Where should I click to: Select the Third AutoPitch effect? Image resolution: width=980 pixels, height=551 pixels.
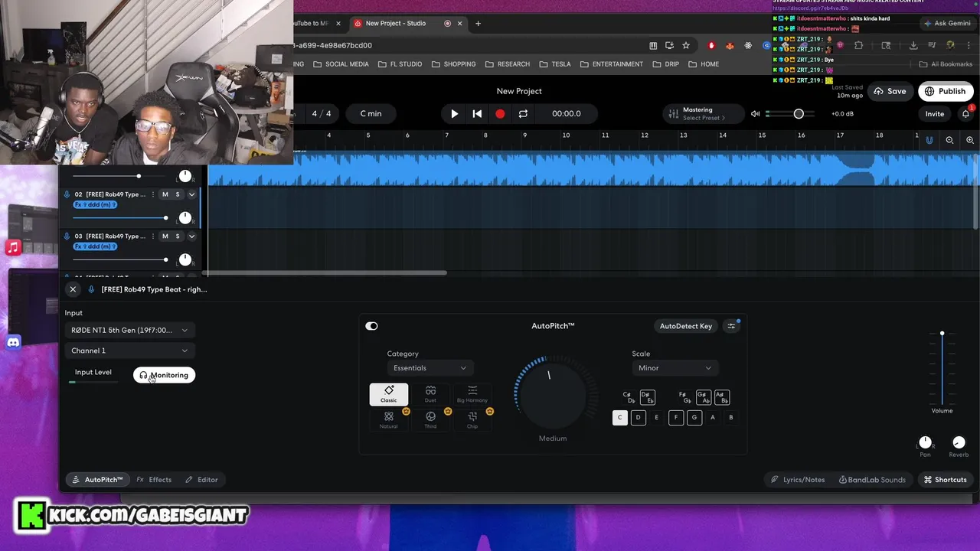[x=430, y=419]
